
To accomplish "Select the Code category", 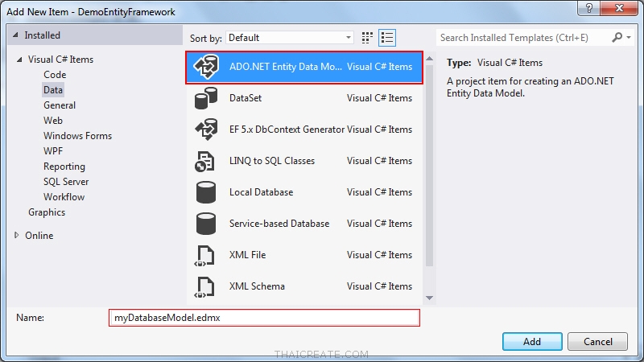I will (x=55, y=75).
